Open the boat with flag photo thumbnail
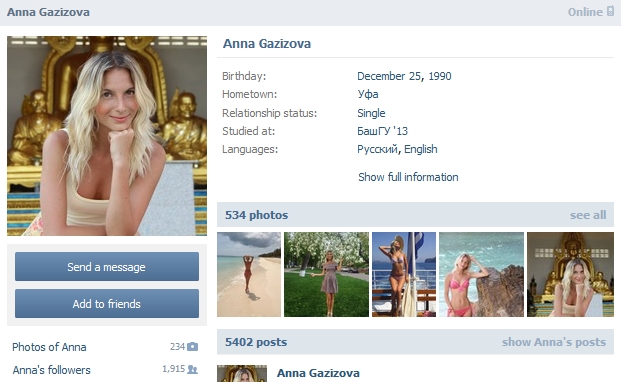The width and height of the screenshot is (621, 382). pyautogui.click(x=404, y=274)
